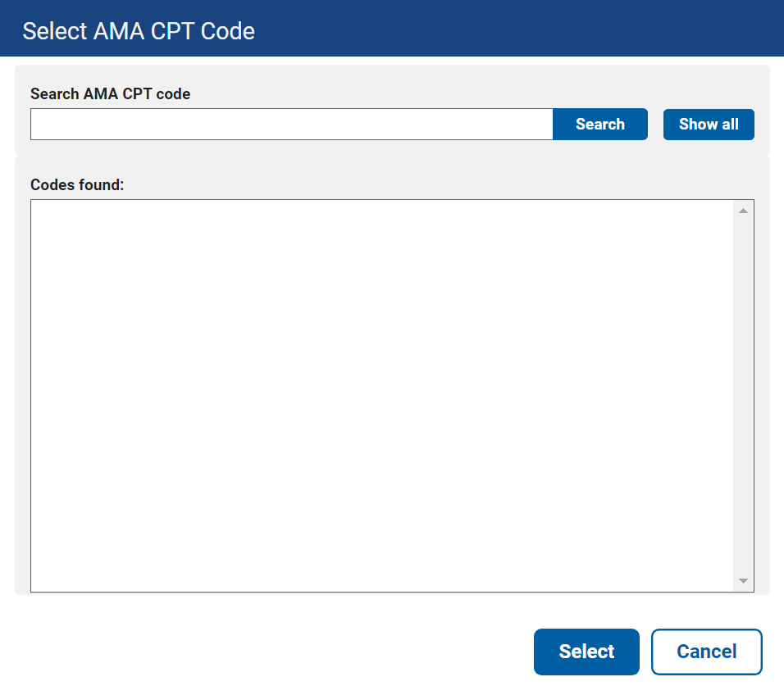This screenshot has width=784, height=686.
Task: Focus the CPT code search text box
Action: (x=291, y=125)
